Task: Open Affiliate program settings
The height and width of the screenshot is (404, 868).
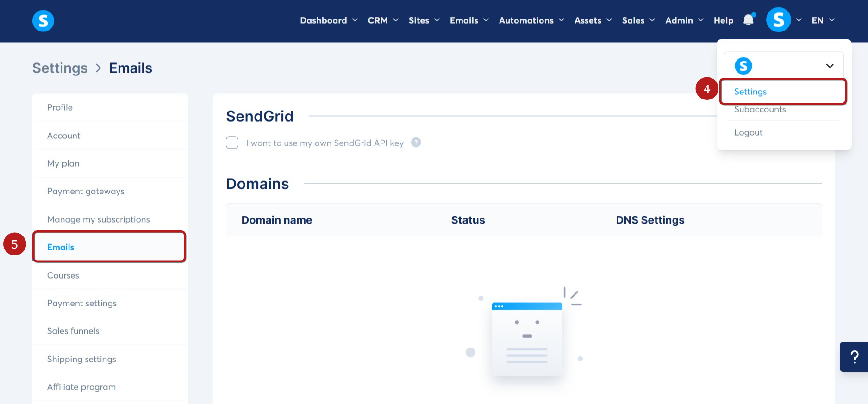Action: click(x=110, y=387)
